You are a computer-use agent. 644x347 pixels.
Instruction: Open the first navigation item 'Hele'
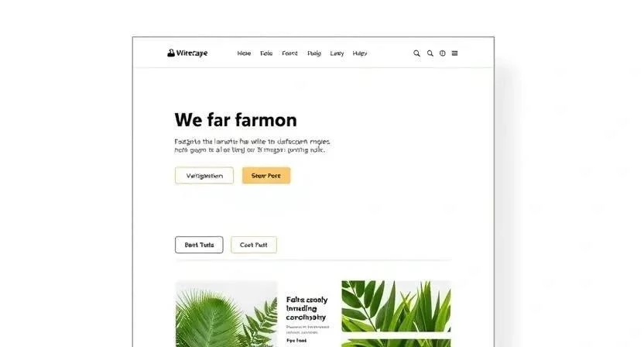[244, 53]
